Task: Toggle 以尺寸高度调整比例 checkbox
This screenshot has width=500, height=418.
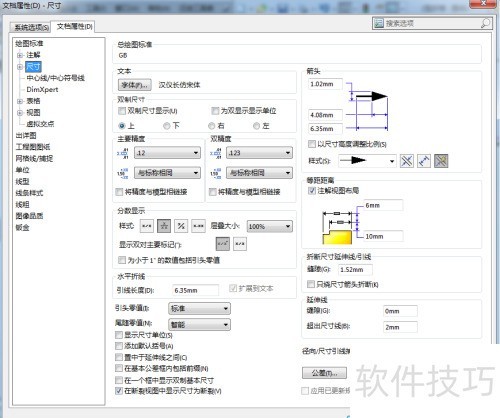Action: pyautogui.click(x=312, y=144)
